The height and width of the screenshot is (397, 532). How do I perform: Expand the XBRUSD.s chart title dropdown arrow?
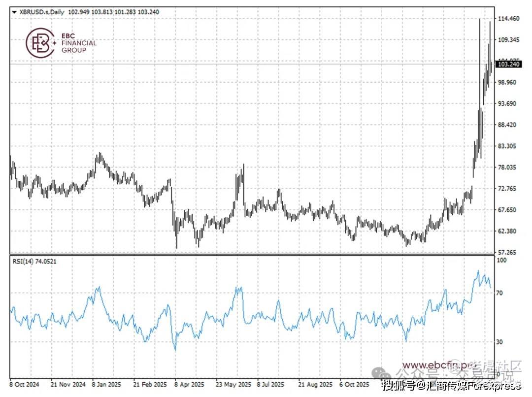tap(14, 12)
